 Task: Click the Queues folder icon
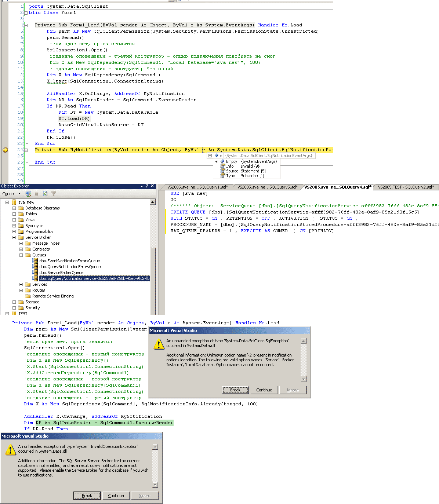28,255
